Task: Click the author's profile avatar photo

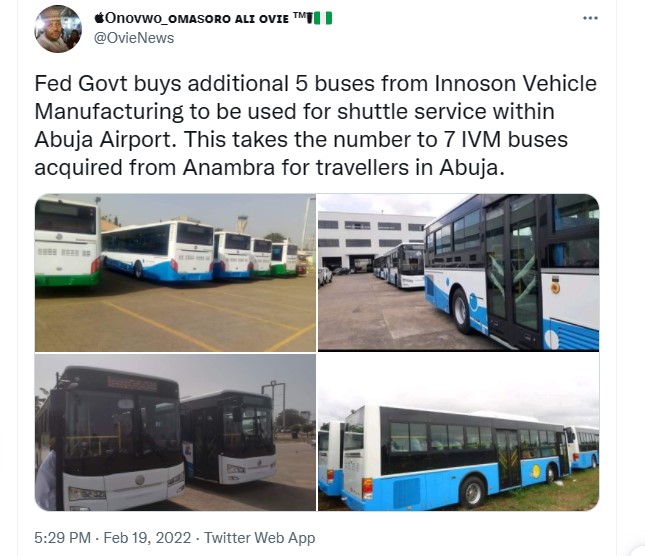Action: (58, 29)
